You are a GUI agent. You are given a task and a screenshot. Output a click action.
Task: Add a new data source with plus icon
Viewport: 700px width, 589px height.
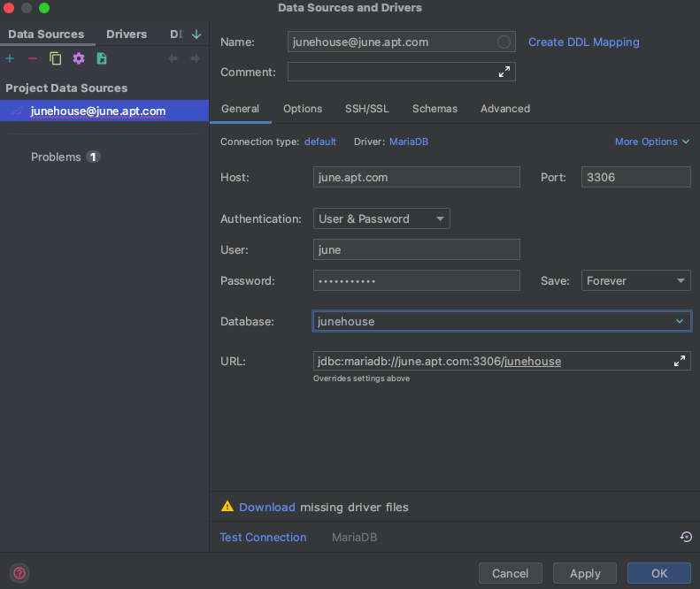point(10,58)
